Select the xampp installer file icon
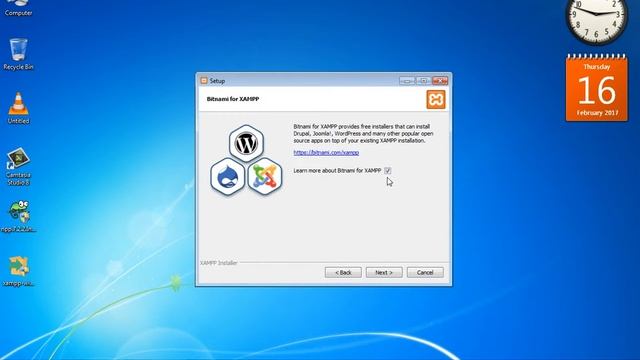The height and width of the screenshot is (360, 640). point(18,271)
